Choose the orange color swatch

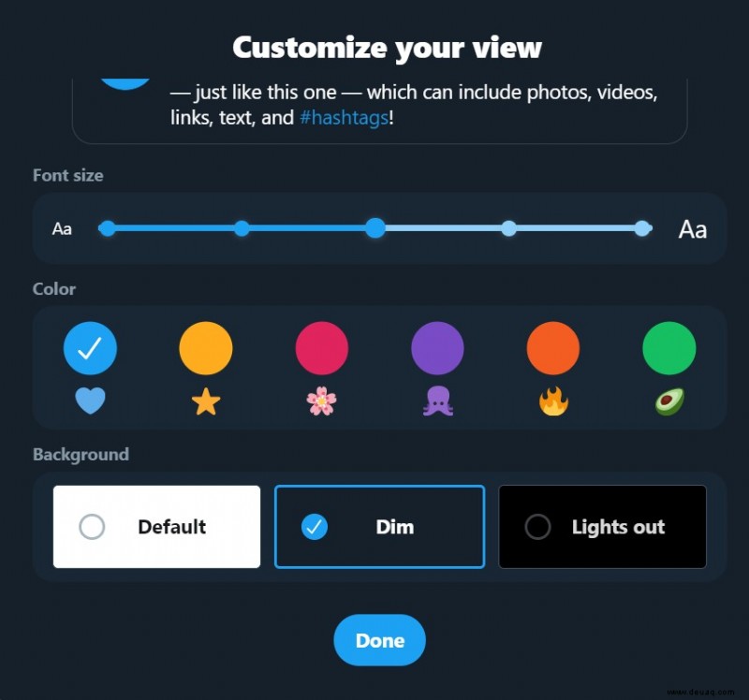553,348
